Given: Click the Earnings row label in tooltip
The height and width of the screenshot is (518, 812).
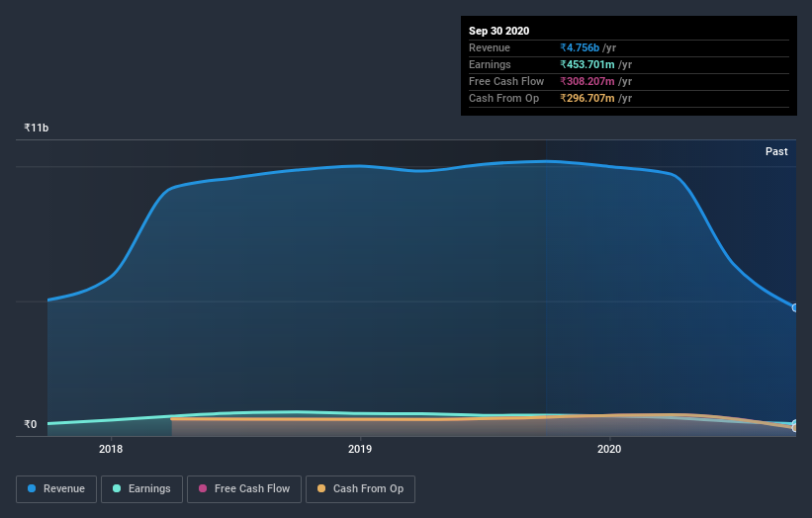Looking at the screenshot, I should point(490,64).
